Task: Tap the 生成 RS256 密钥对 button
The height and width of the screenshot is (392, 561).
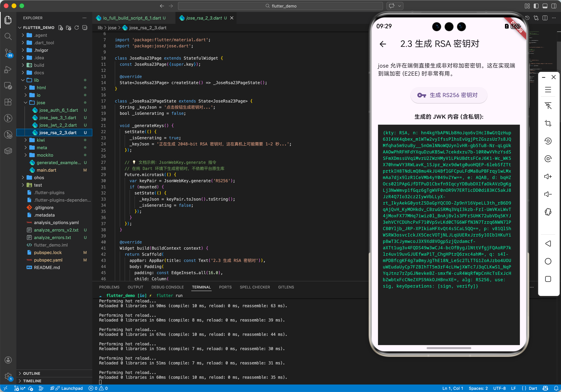Action: point(448,95)
